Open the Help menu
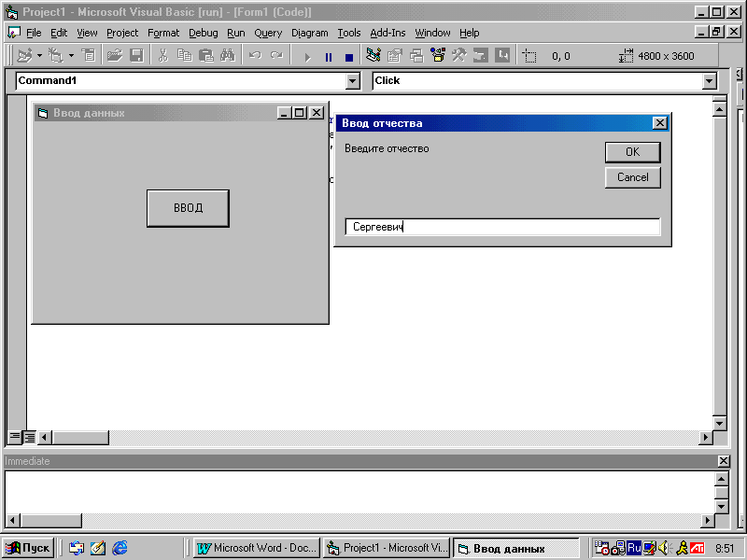 pos(470,33)
